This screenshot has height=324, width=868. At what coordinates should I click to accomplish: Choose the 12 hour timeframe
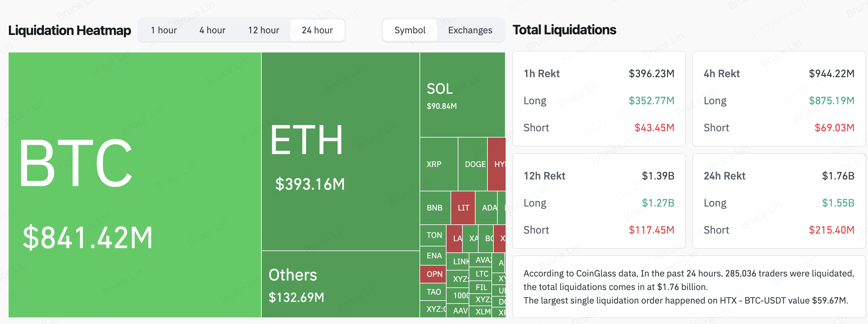tap(263, 30)
